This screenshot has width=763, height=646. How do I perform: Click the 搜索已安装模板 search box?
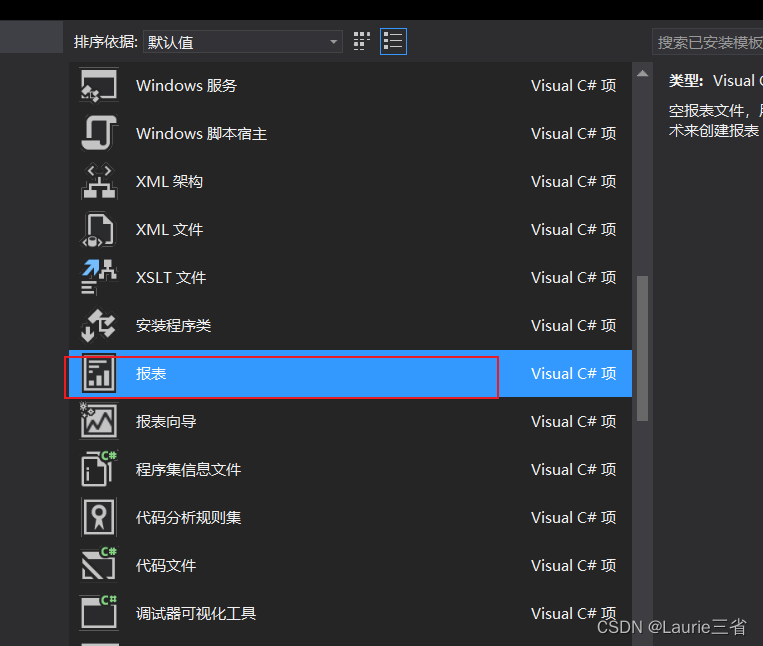[x=708, y=42]
